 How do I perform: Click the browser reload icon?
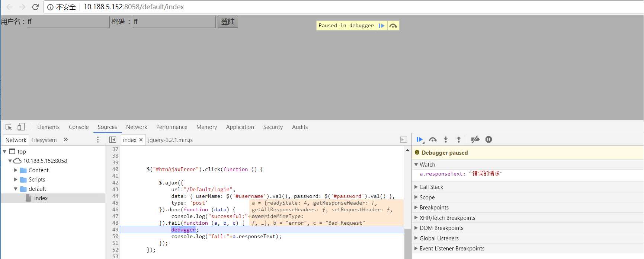coord(35,7)
